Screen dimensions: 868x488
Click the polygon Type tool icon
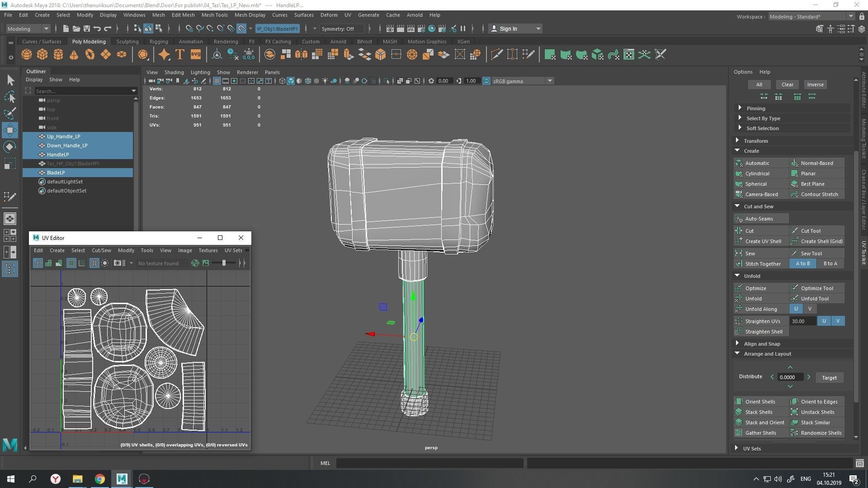[x=180, y=55]
